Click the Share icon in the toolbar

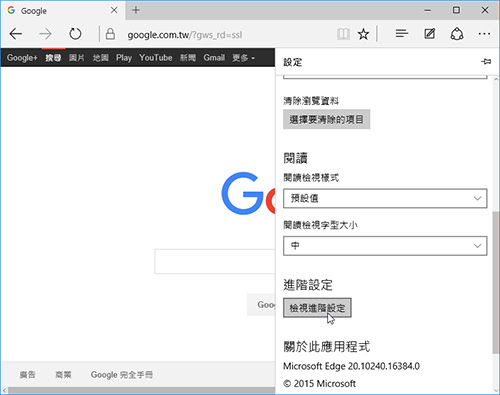coord(457,34)
